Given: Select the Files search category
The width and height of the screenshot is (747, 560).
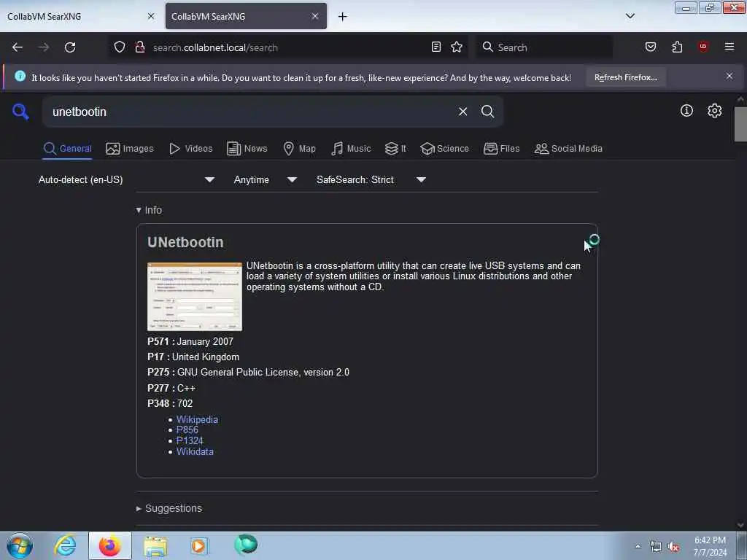Looking at the screenshot, I should coord(501,149).
